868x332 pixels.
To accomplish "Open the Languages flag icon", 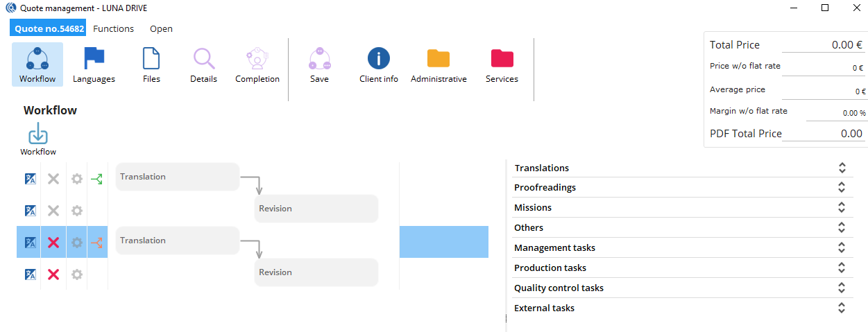I will point(94,60).
